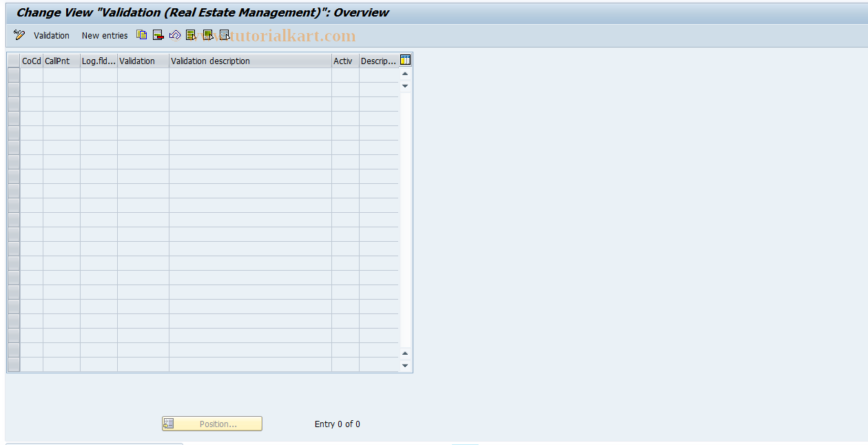868x445 pixels.
Task: Click the Delete row icon
Action: pyautogui.click(x=158, y=34)
